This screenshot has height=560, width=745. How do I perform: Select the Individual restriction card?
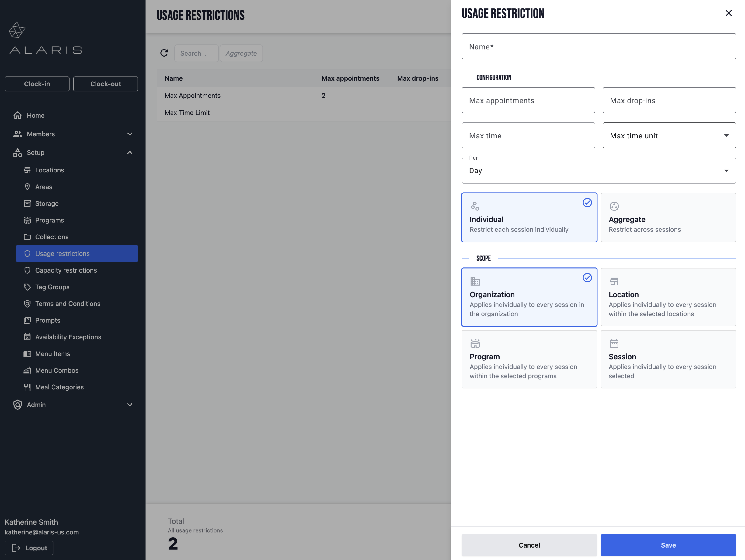tap(529, 218)
